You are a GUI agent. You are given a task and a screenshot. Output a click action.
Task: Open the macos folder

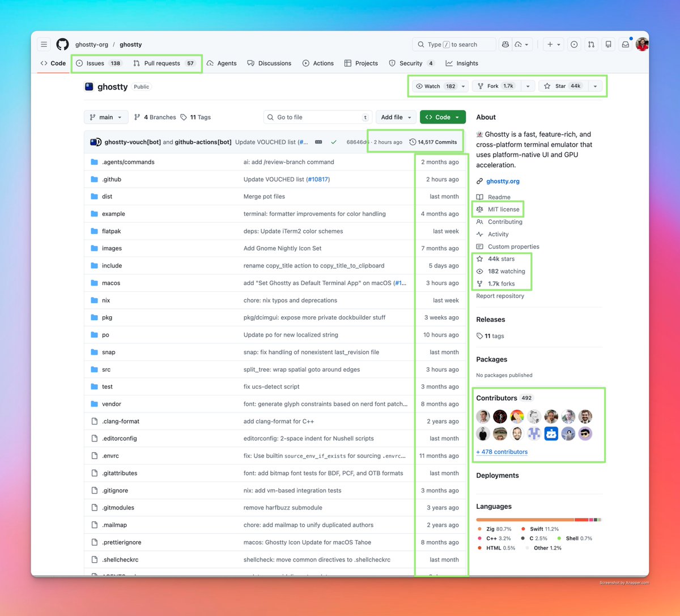click(x=111, y=283)
